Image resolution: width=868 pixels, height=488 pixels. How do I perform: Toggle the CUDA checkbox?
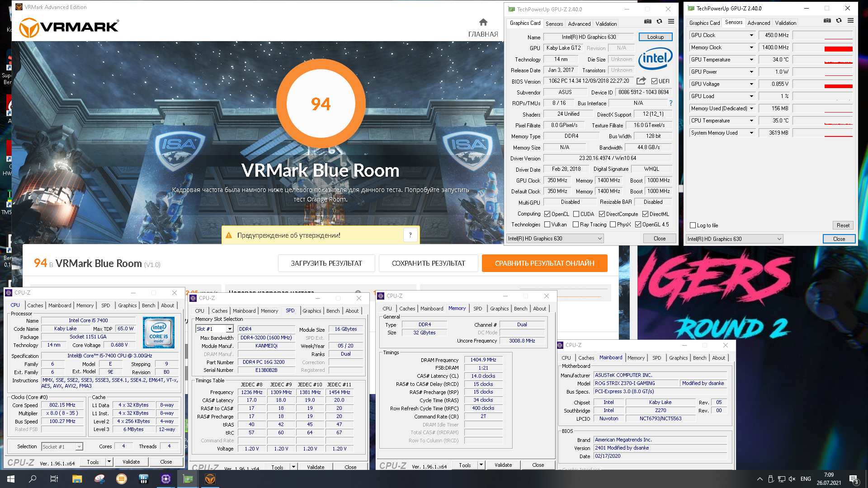click(x=576, y=214)
